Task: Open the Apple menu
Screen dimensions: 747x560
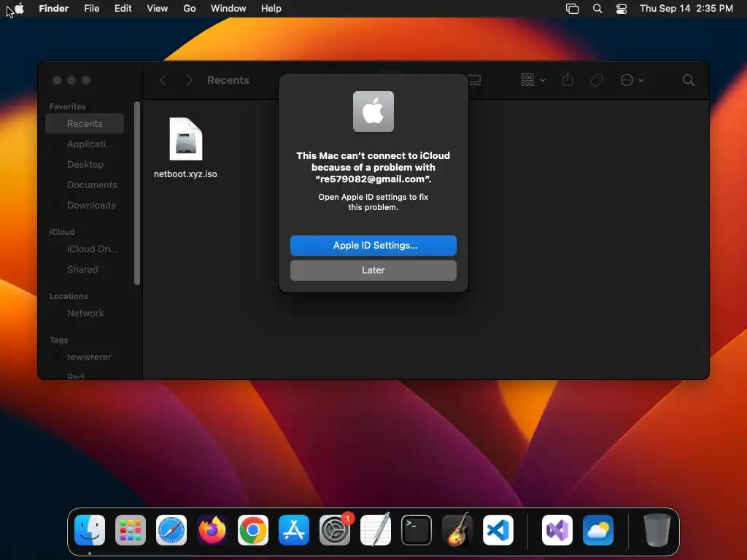Action: click(19, 8)
